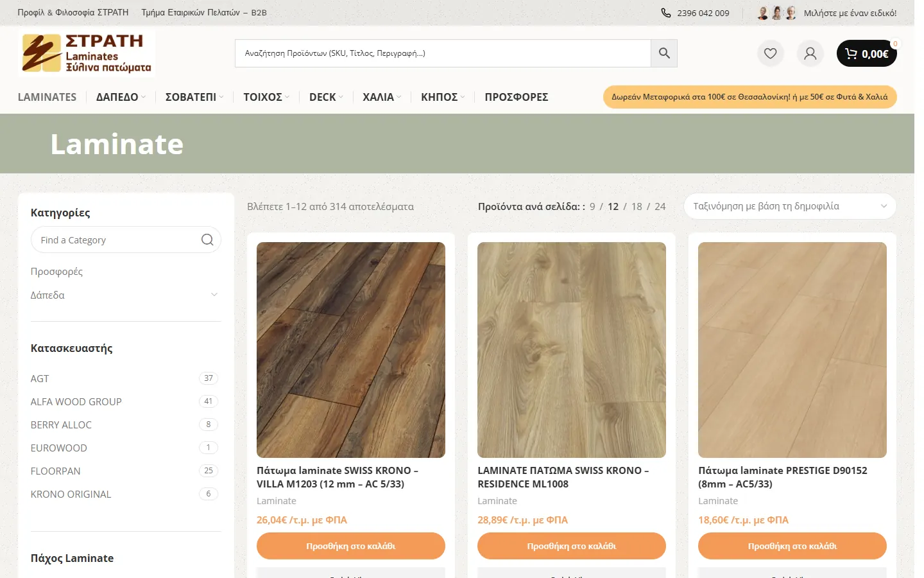Expand the ΣΟΒΑΤΕΠΙ menu
The height and width of the screenshot is (578, 924).
tap(194, 97)
